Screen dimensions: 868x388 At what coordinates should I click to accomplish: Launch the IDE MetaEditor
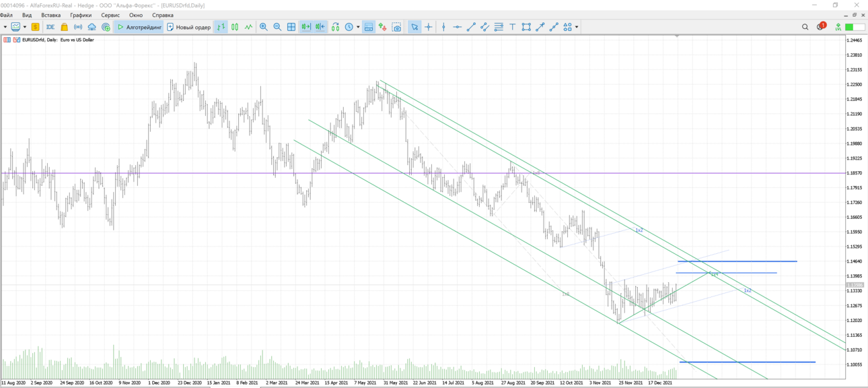point(50,27)
